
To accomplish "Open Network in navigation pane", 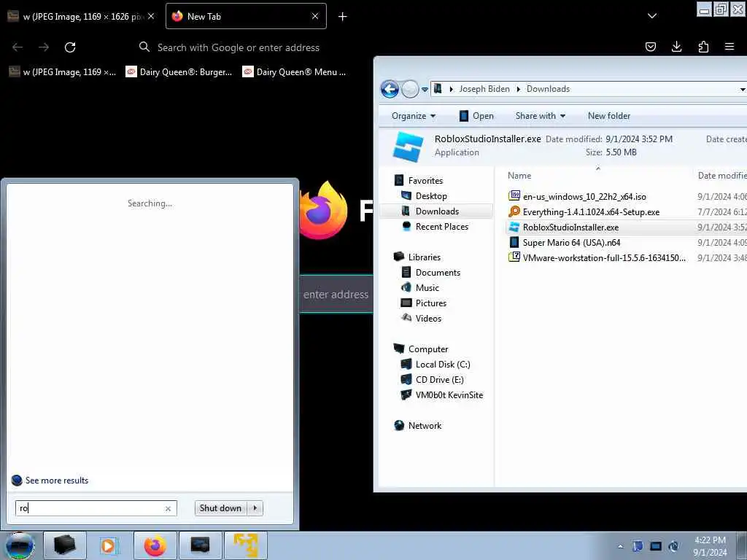I will pos(425,425).
